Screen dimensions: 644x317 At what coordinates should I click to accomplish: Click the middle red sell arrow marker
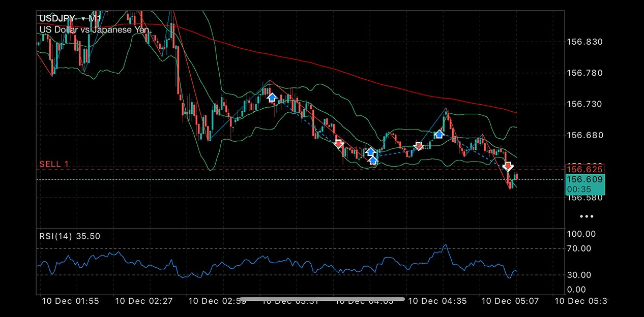pos(418,146)
